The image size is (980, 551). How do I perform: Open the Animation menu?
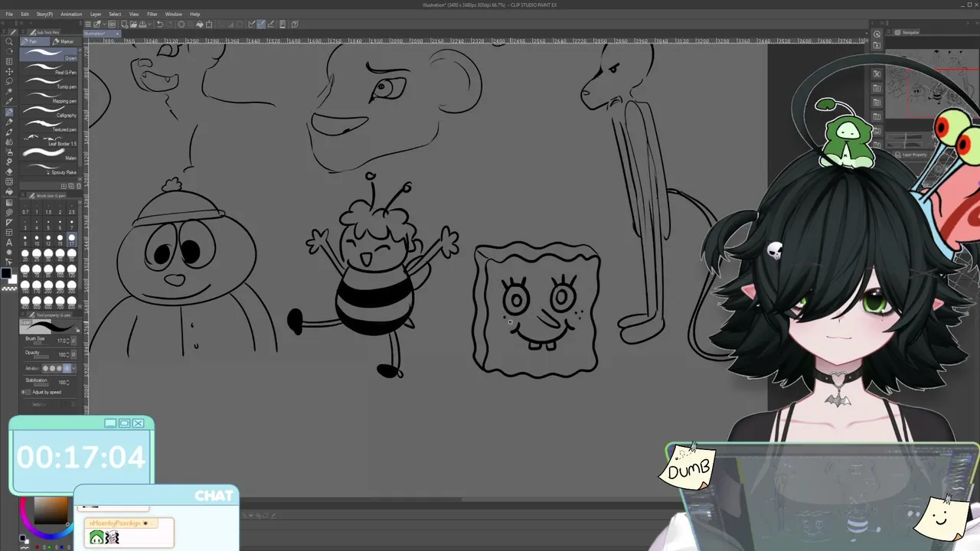pos(71,14)
